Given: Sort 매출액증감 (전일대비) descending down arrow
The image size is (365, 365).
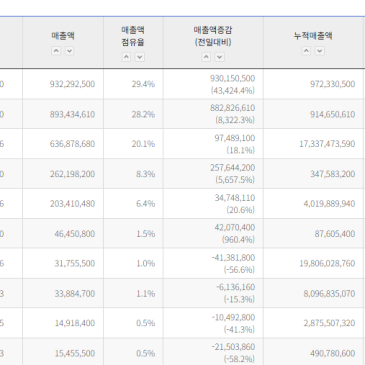Looking at the screenshot, I should pos(219,57).
